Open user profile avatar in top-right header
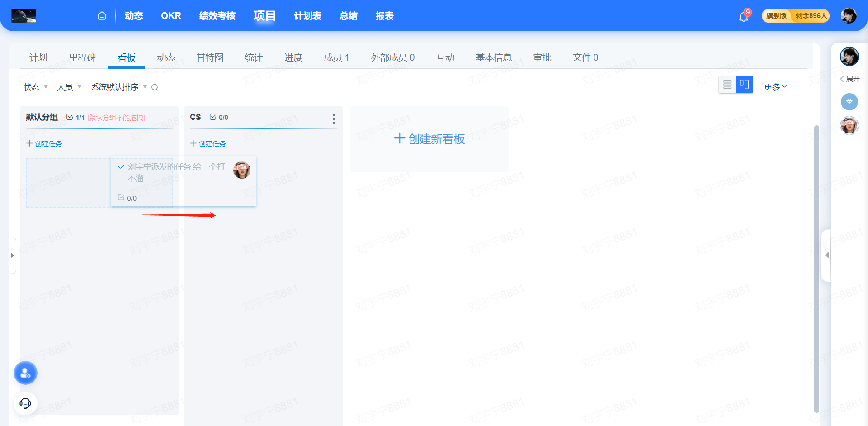868x426 pixels. (848, 16)
